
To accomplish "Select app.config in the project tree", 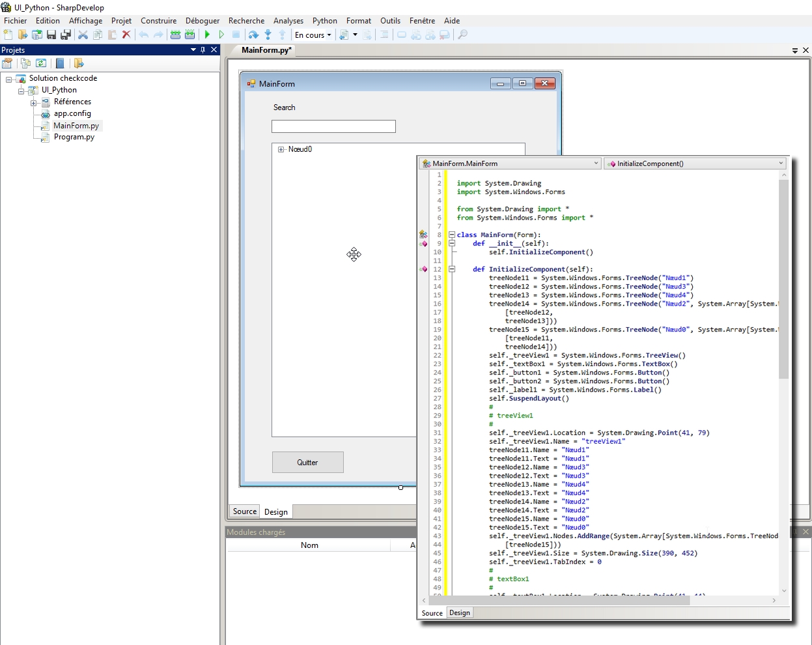I will click(x=72, y=113).
